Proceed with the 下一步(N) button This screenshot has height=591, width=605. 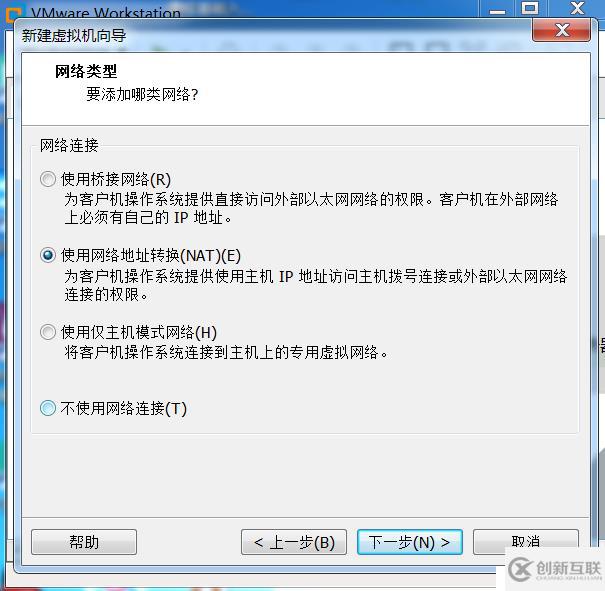tap(410, 542)
